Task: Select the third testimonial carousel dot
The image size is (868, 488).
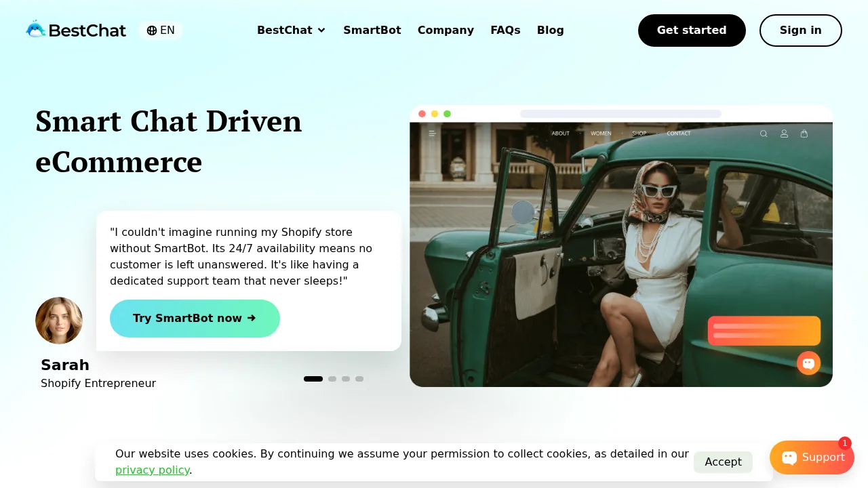Action: pyautogui.click(x=346, y=379)
